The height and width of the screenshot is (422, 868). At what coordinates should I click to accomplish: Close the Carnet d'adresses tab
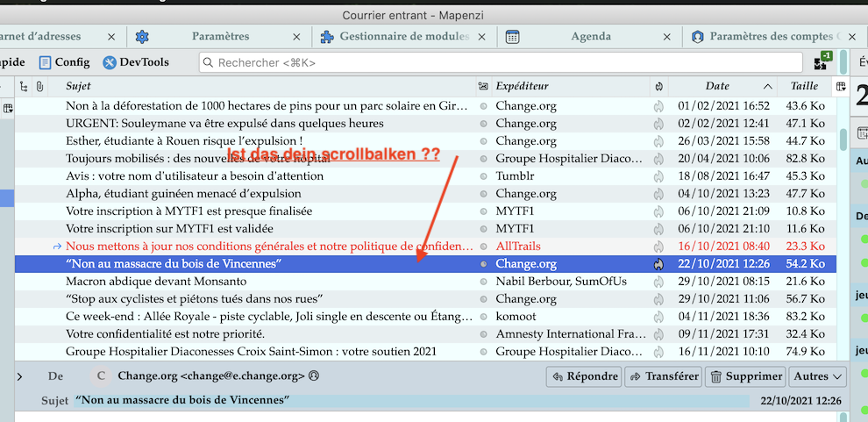(111, 37)
